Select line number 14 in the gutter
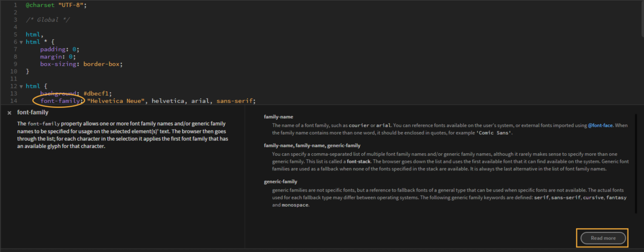 coord(14,101)
